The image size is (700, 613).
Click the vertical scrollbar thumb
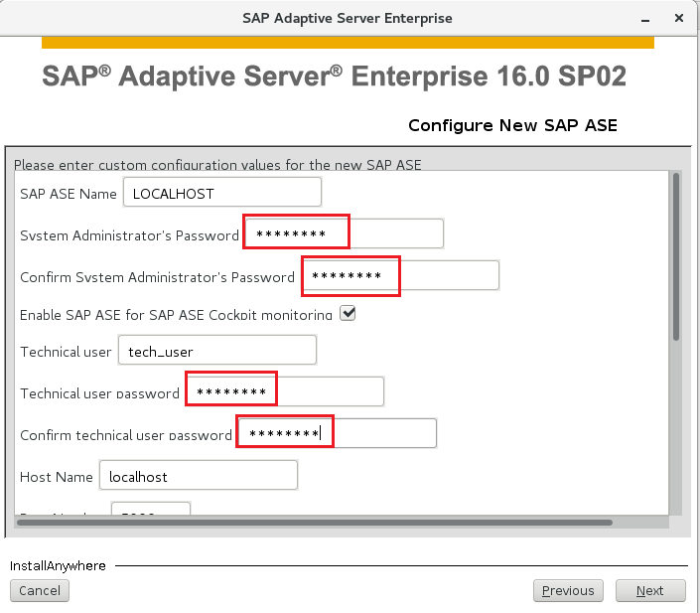coord(676,257)
